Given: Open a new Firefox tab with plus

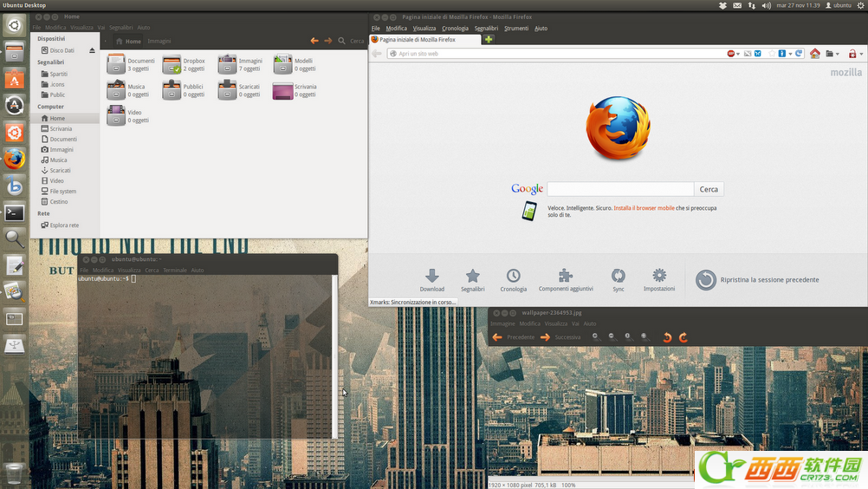Looking at the screenshot, I should [x=489, y=39].
